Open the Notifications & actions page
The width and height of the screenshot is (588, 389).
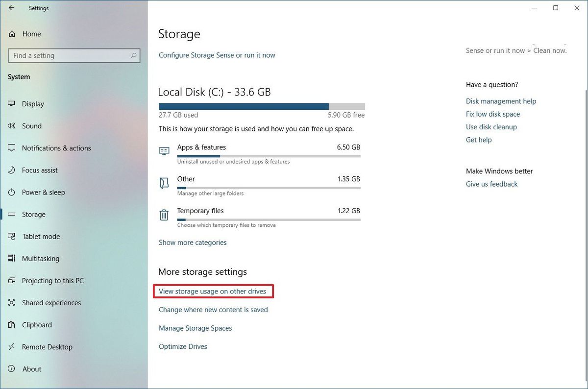[56, 148]
